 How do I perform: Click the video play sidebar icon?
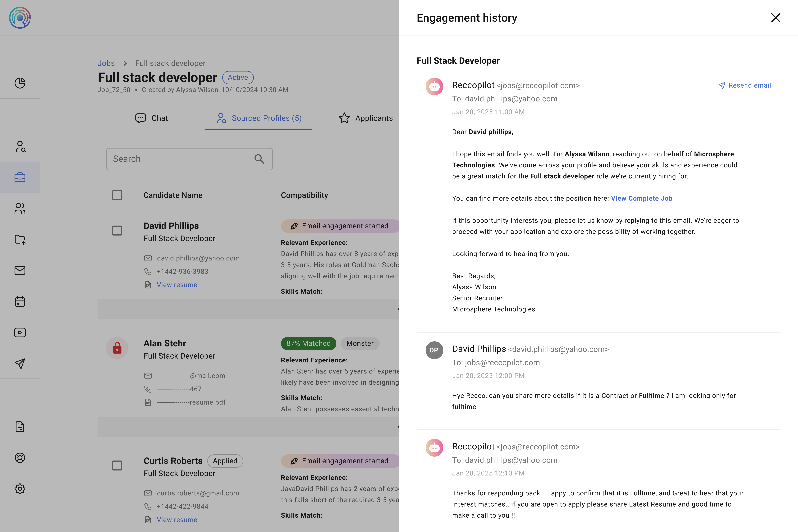coord(20,332)
